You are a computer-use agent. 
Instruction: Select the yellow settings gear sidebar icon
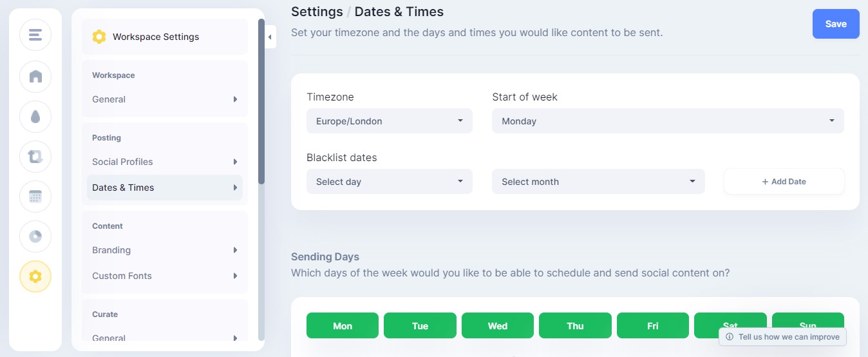coord(35,276)
